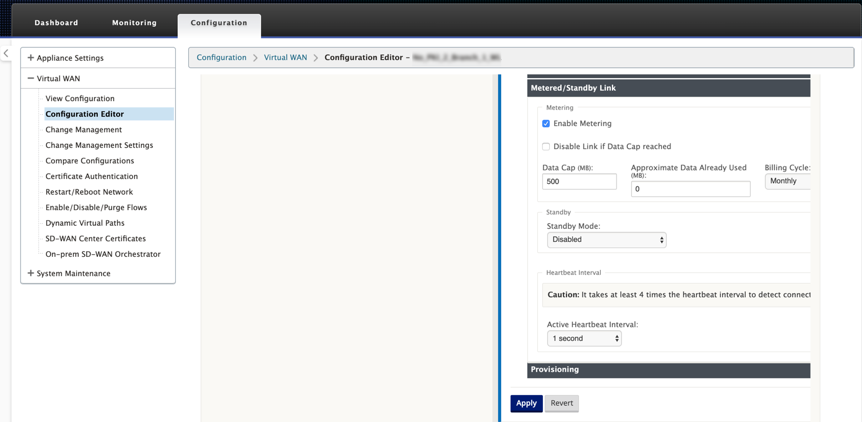Check Disable Link if Data Cap reached
Image resolution: width=862 pixels, height=422 pixels.
tap(546, 147)
